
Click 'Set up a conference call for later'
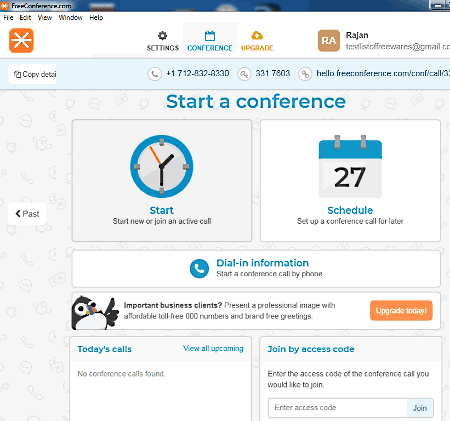(x=350, y=221)
